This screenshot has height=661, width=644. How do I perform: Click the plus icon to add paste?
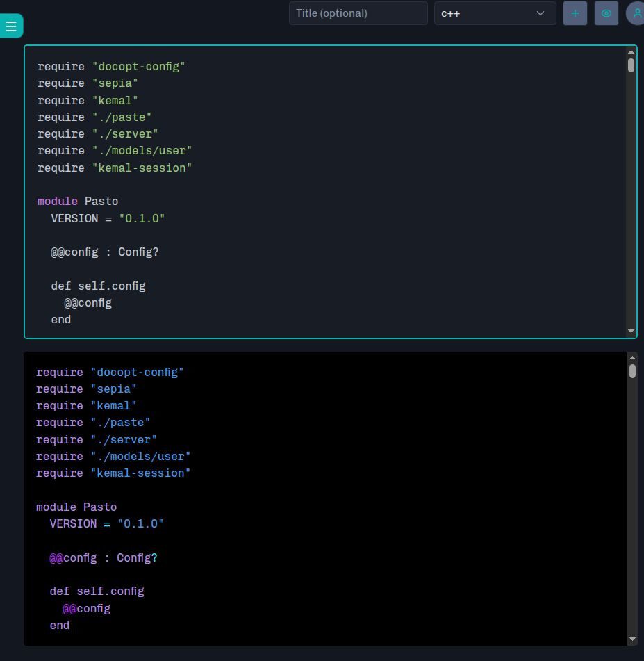tap(575, 13)
